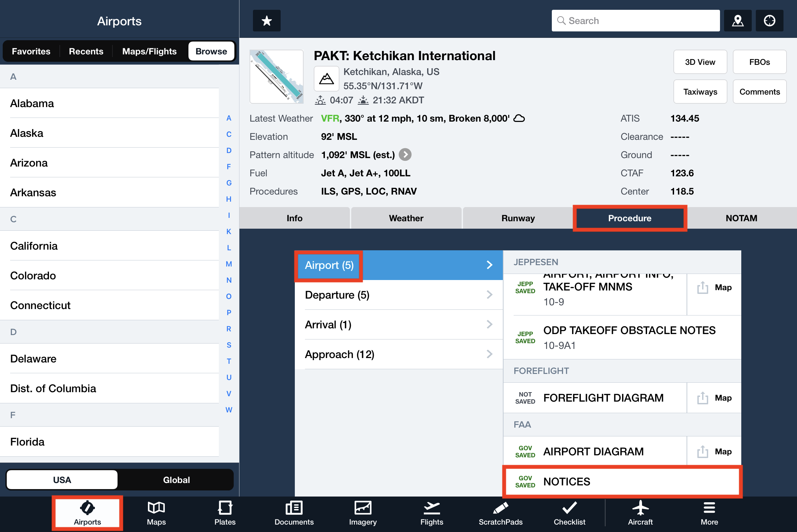Expand Departure (5) procedures category
Image resolution: width=797 pixels, height=532 pixels.
point(399,295)
